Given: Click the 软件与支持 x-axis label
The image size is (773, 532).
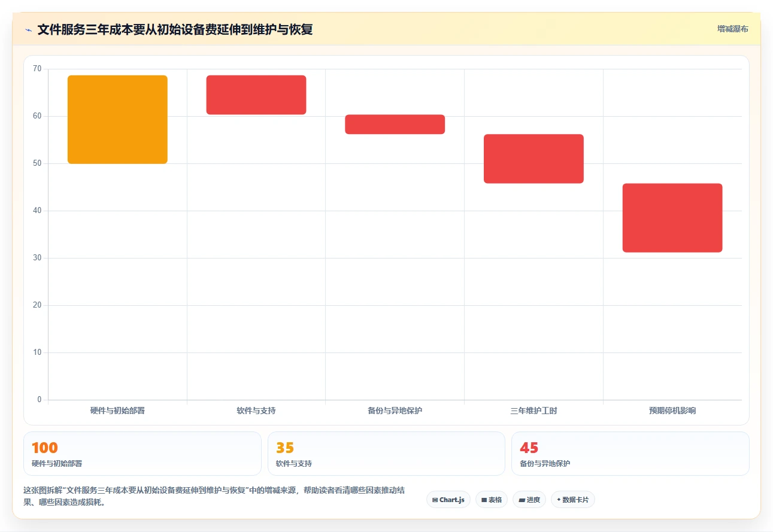Looking at the screenshot, I should [x=256, y=411].
